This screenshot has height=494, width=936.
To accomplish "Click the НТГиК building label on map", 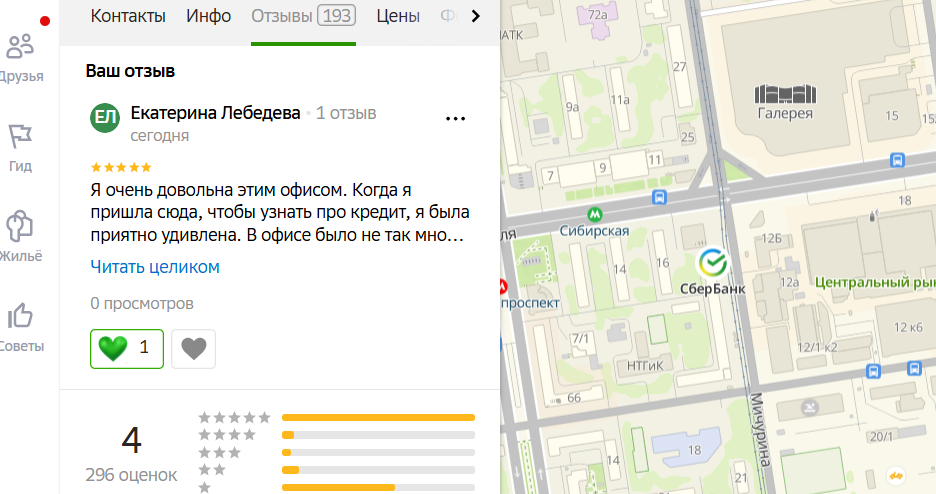I will click(x=645, y=366).
